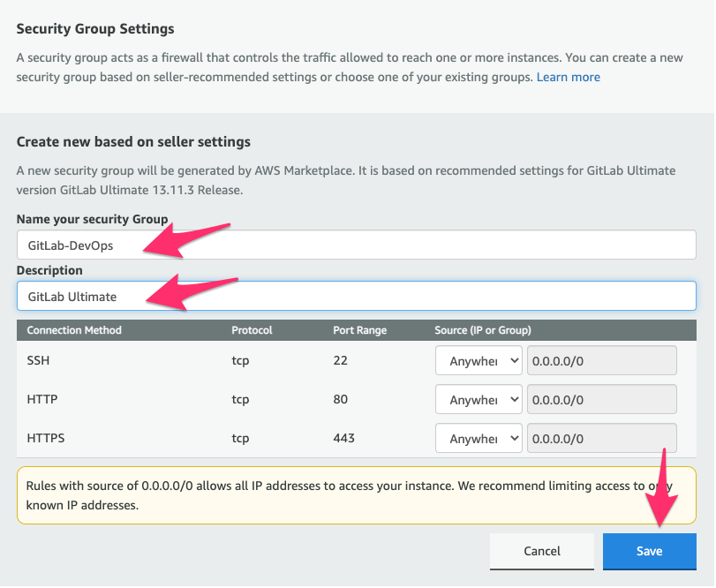Expand the HTTPS source dropdown
The height and width of the screenshot is (588, 716).
(479, 439)
